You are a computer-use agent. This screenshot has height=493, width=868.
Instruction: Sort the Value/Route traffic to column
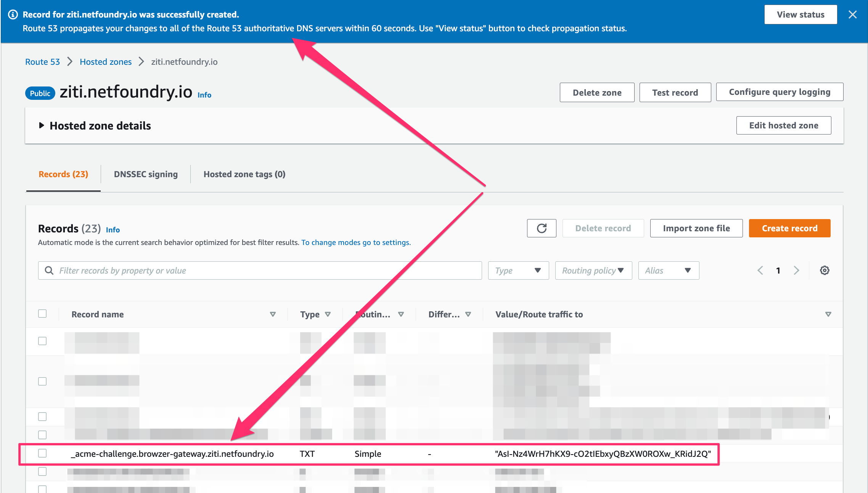[828, 314]
